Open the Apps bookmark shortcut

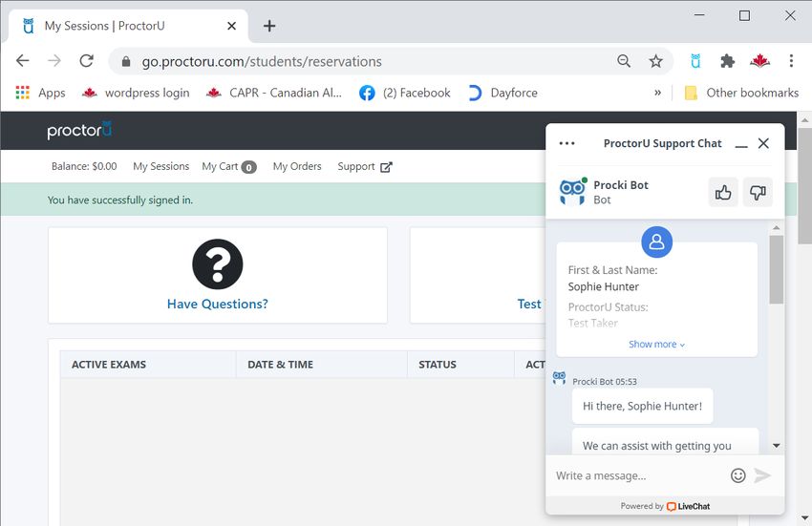tap(40, 93)
